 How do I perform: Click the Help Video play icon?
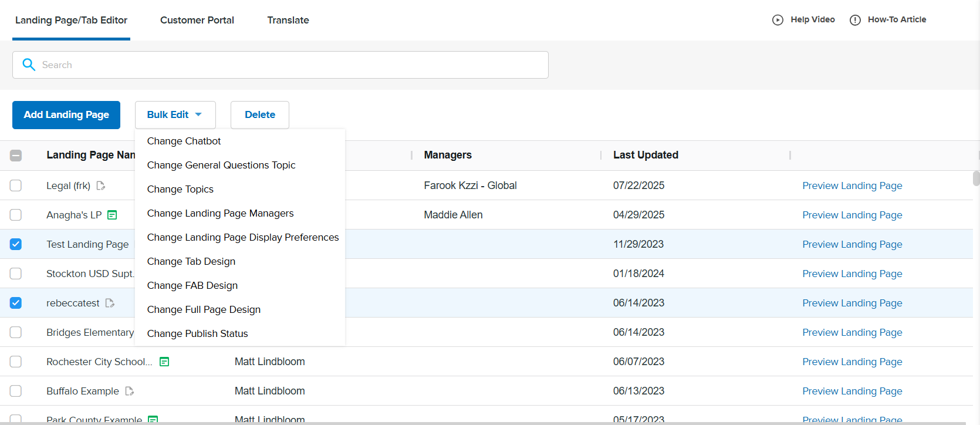click(778, 20)
